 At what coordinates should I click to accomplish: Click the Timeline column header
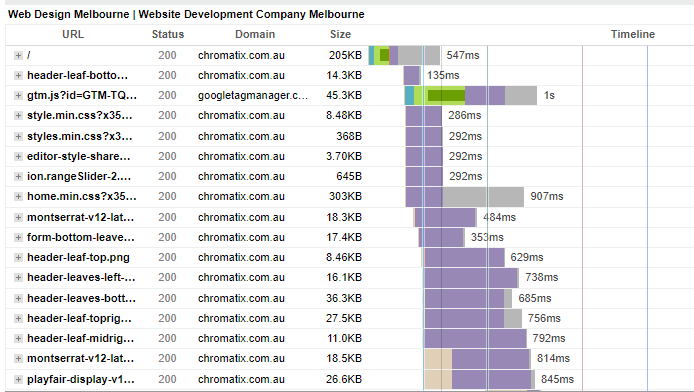pos(632,35)
